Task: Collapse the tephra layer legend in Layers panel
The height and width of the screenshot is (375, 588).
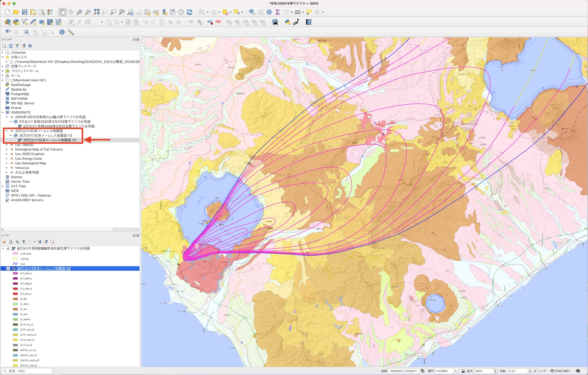Action: [3, 248]
